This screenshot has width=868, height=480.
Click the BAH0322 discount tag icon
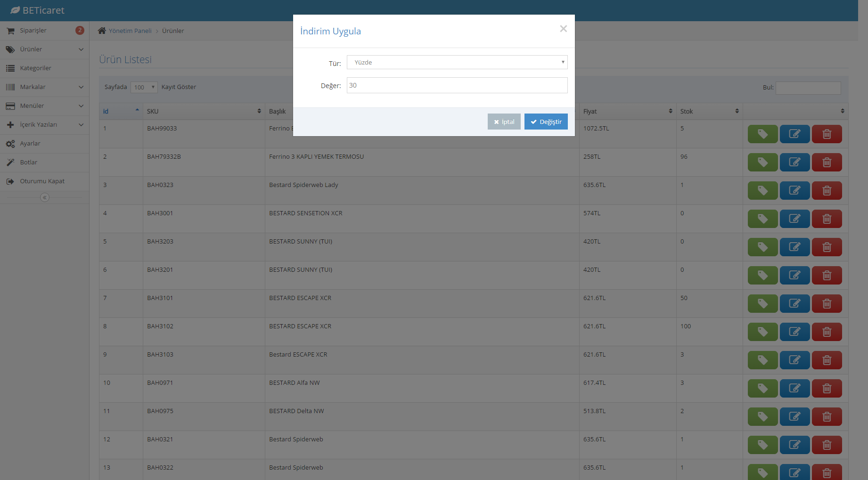(x=762, y=472)
